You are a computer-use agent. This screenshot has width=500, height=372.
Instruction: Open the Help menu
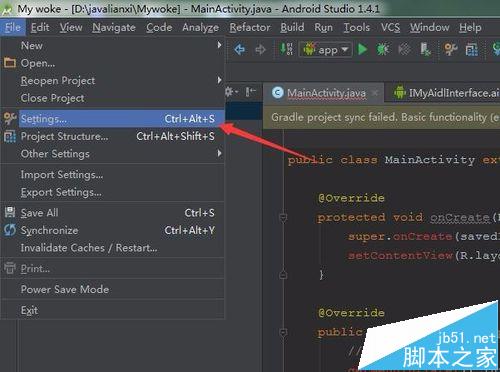pyautogui.click(x=470, y=27)
